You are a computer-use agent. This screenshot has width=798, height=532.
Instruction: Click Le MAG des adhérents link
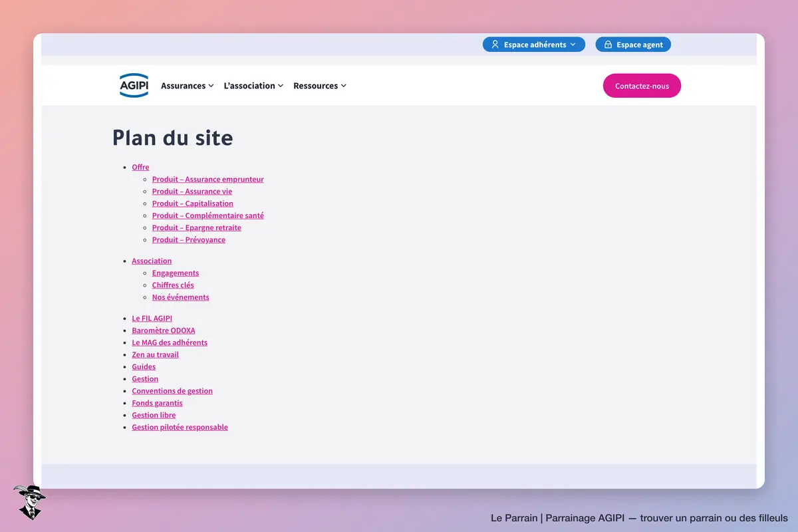(170, 342)
